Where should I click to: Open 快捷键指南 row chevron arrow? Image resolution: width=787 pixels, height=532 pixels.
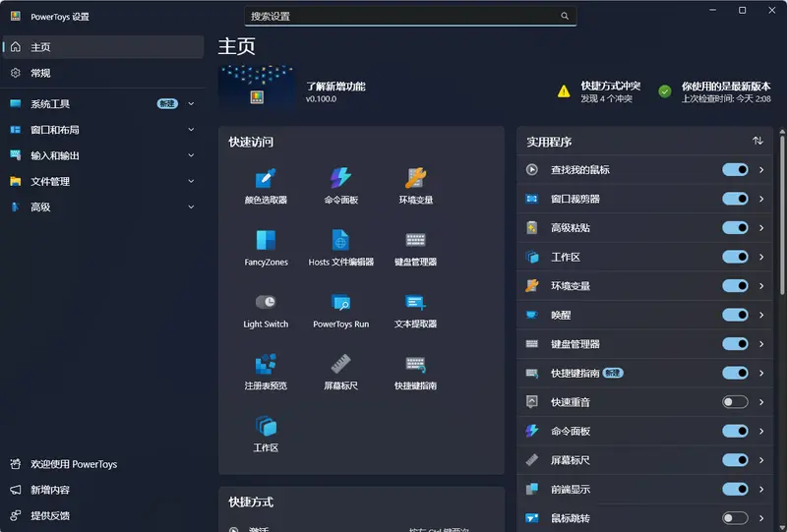click(x=761, y=373)
